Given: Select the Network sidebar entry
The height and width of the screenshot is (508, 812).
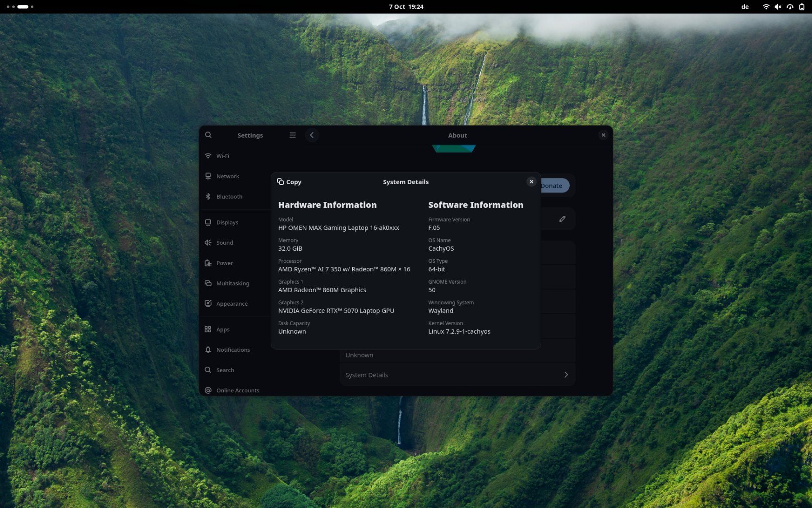Looking at the screenshot, I should pyautogui.click(x=235, y=176).
